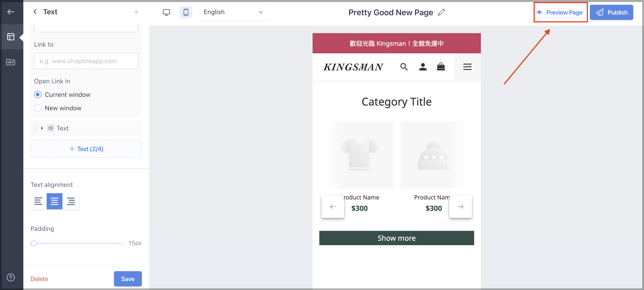Go back from Text panel header
The width and height of the screenshot is (644, 290).
[35, 12]
